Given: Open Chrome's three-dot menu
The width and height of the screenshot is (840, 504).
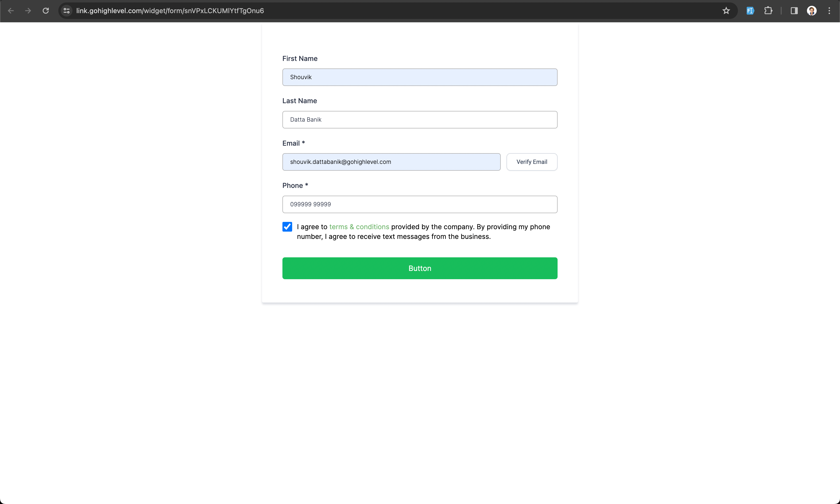Looking at the screenshot, I should coord(829,11).
